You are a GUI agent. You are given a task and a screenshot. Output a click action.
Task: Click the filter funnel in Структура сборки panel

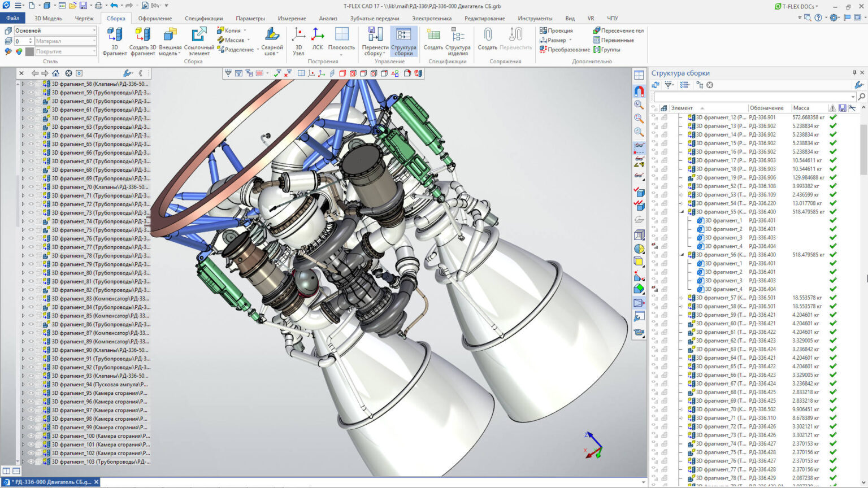(668, 85)
